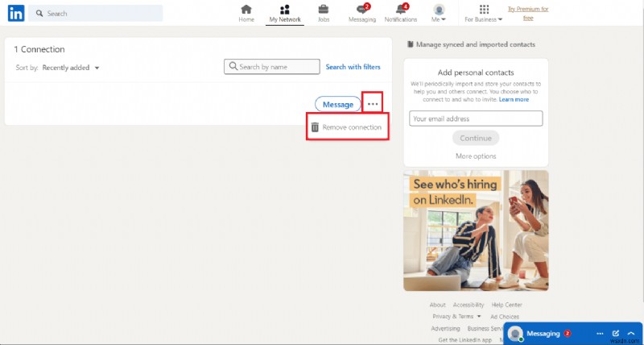Image resolution: width=644 pixels, height=345 pixels.
Task: Go to the Home tab
Action: [246, 14]
